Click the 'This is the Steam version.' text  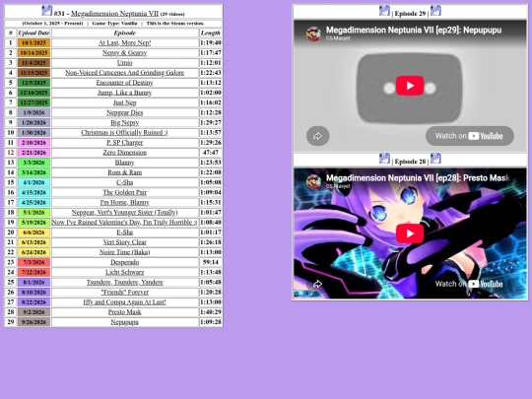(x=175, y=24)
